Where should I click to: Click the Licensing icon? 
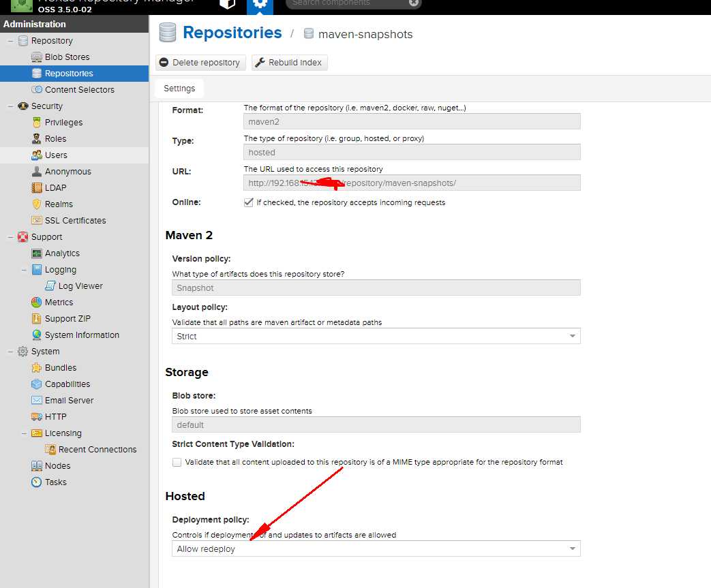[37, 433]
